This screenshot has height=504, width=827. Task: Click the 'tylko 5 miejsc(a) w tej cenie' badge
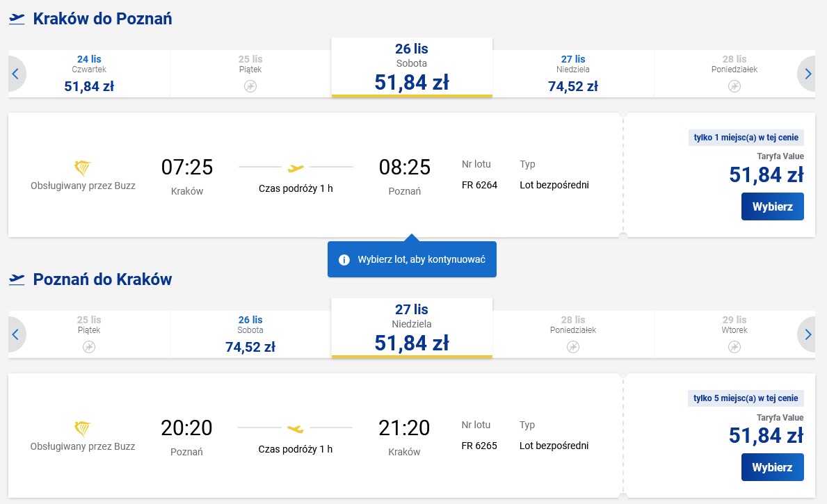click(746, 398)
